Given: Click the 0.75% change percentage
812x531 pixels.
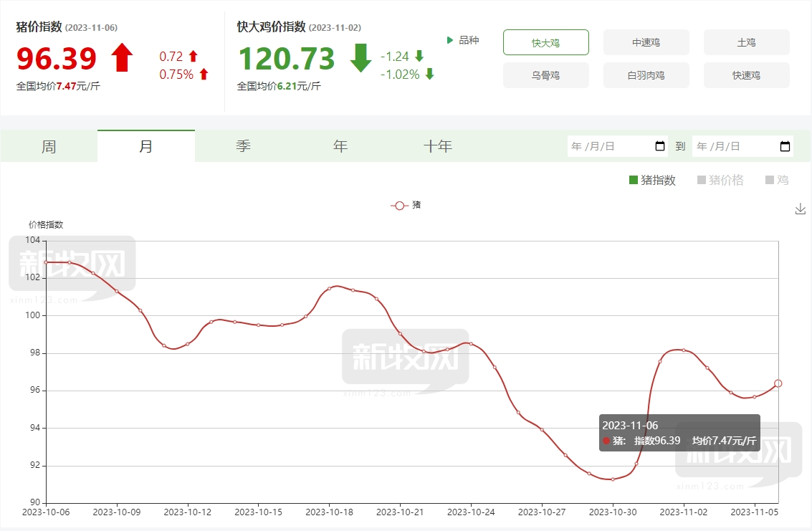Looking at the screenshot, I should tap(176, 74).
